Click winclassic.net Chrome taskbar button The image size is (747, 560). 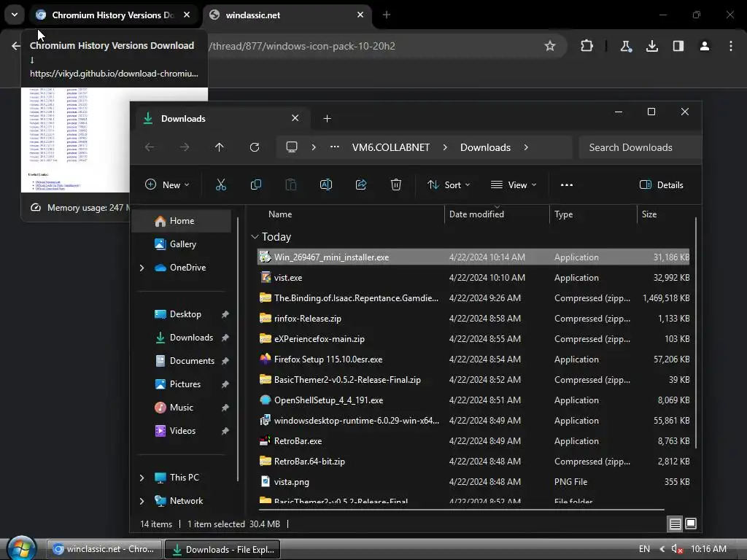104,549
